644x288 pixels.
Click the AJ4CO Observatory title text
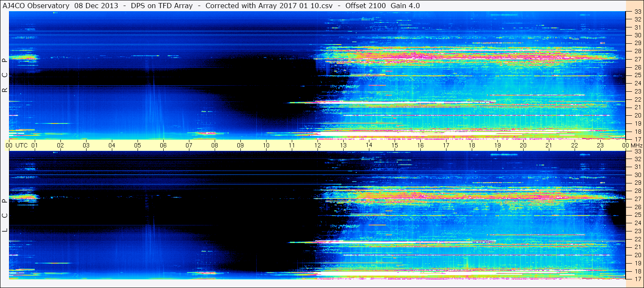[36, 6]
